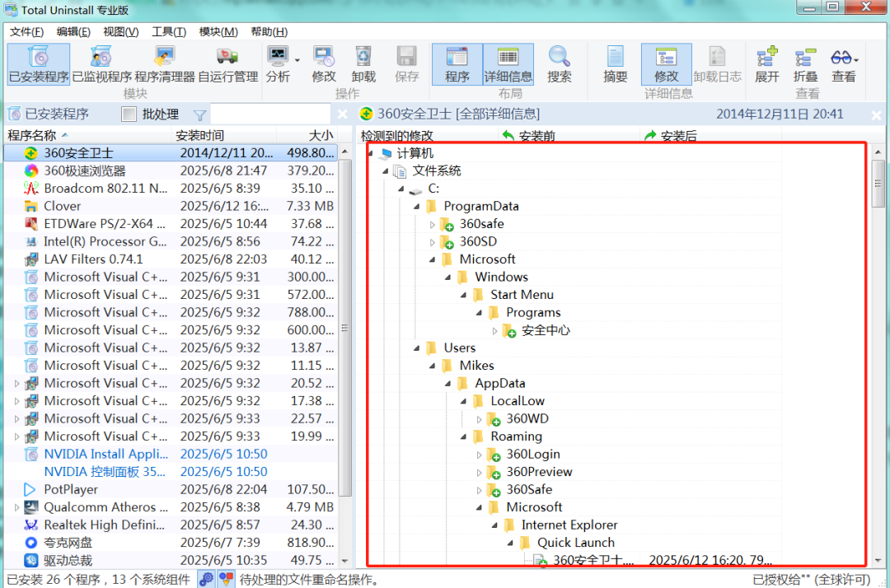Expand the 360Login folder node
The image size is (890, 588).
480,455
